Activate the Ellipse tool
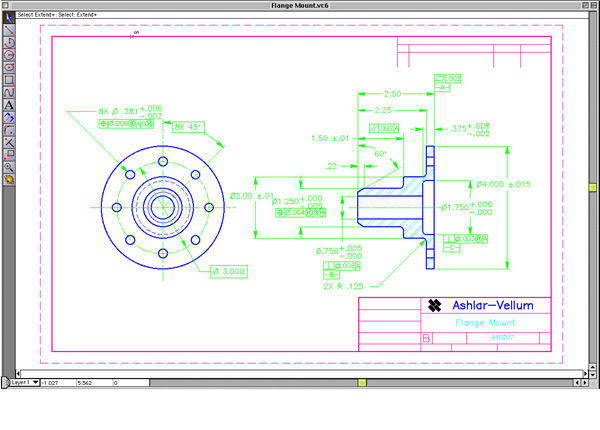The height and width of the screenshot is (430, 600). (8, 67)
